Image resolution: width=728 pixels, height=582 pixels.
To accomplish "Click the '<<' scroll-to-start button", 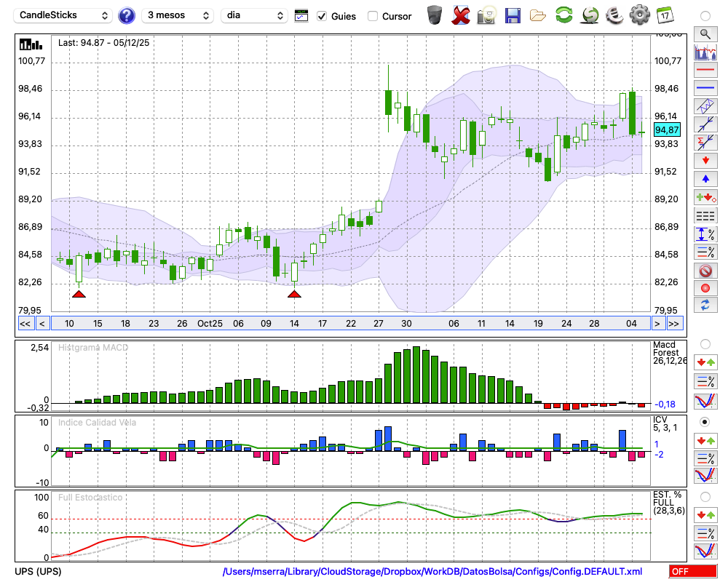I will pos(25,324).
